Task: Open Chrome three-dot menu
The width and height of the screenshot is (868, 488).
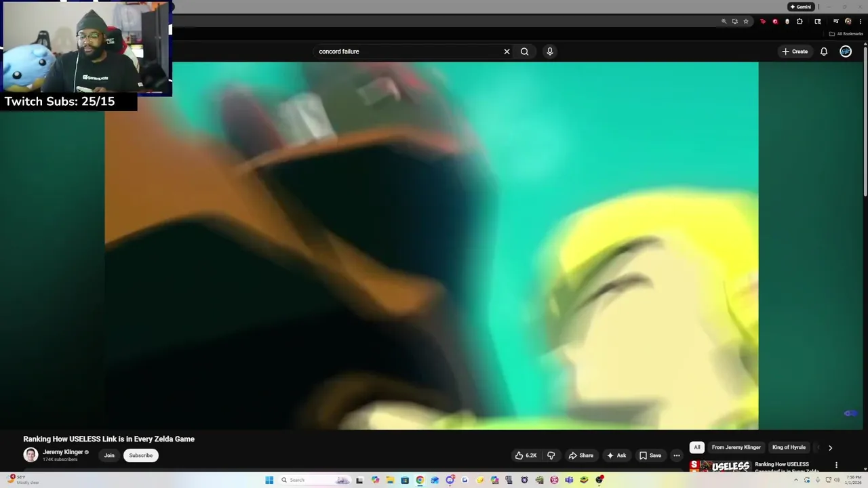Action: click(x=861, y=22)
